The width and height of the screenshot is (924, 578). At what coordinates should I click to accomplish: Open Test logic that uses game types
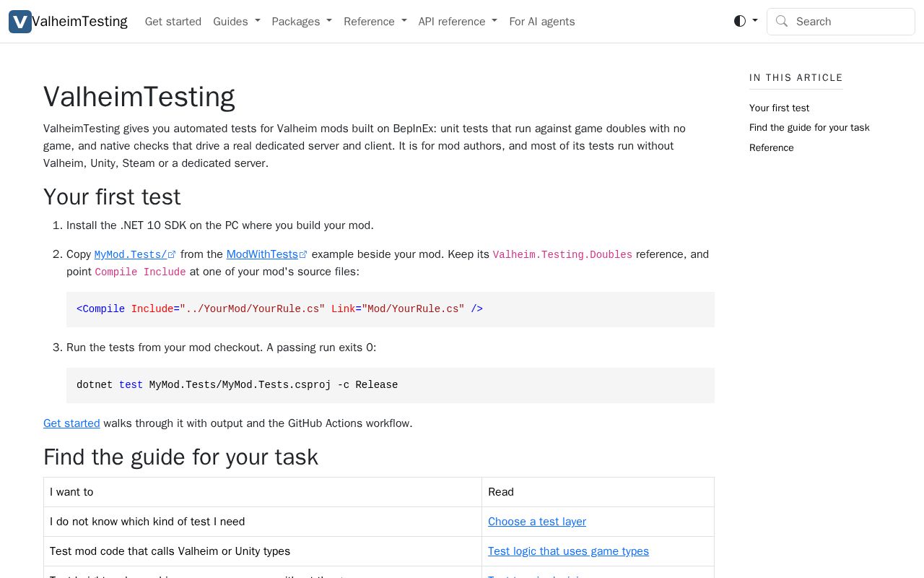tap(568, 551)
